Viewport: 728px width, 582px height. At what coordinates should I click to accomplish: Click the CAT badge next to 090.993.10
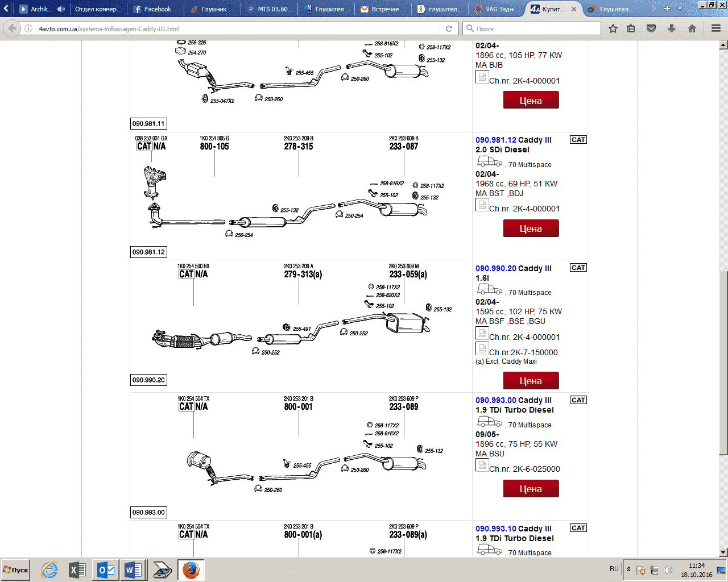pos(578,528)
